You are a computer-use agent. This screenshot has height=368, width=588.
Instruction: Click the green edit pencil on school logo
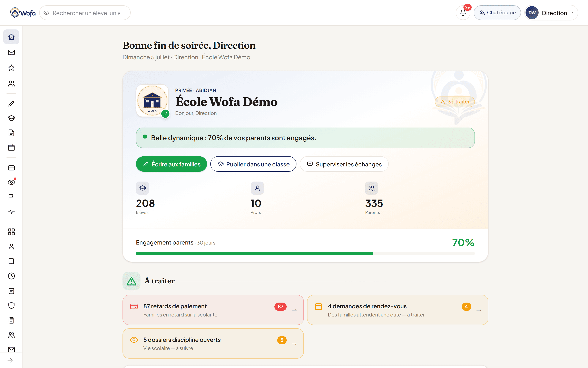165,114
